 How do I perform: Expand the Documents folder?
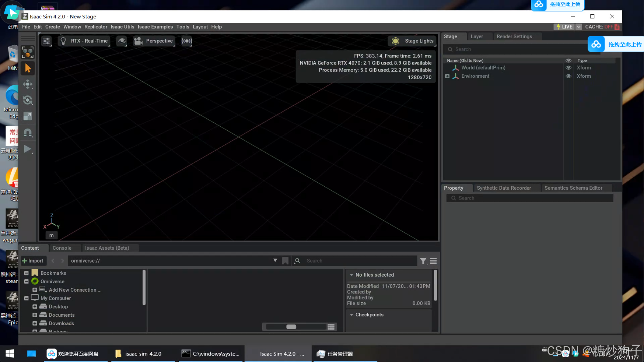click(35, 315)
